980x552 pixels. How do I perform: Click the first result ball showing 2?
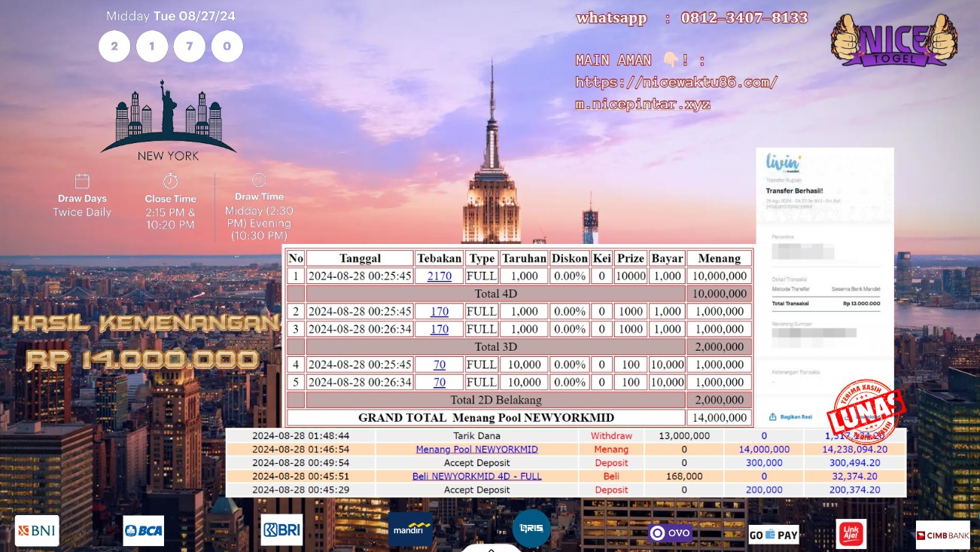pos(114,47)
